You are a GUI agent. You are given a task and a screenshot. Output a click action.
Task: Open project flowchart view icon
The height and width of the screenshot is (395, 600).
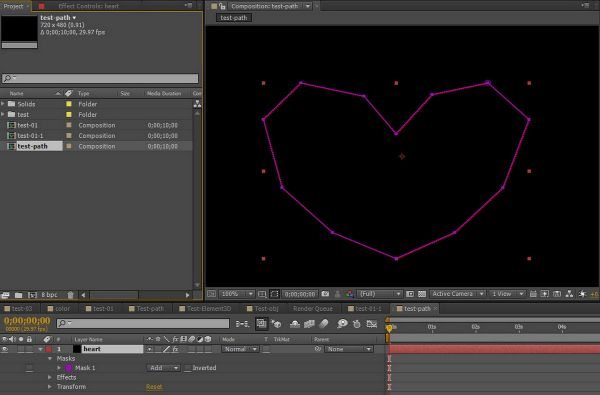(197, 104)
